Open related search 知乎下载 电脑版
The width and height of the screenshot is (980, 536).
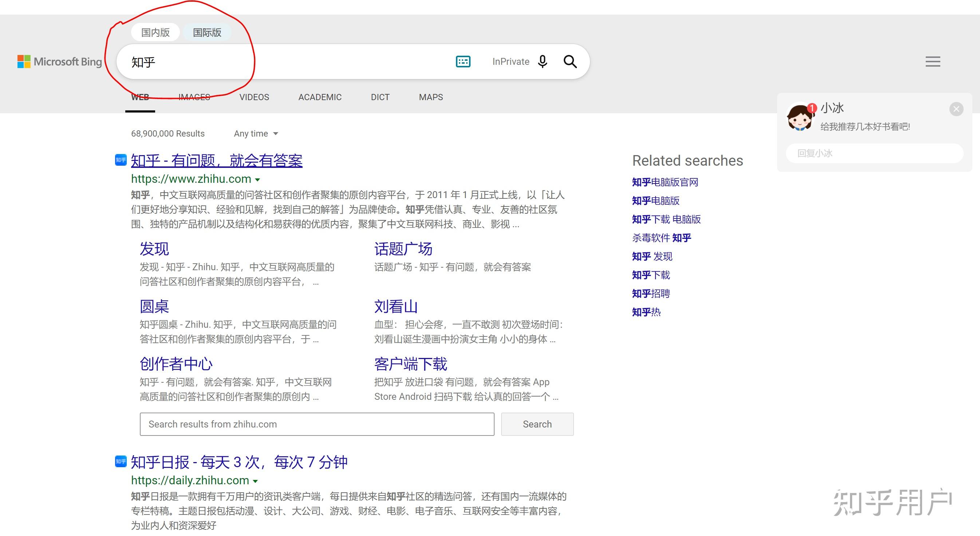[x=666, y=219]
